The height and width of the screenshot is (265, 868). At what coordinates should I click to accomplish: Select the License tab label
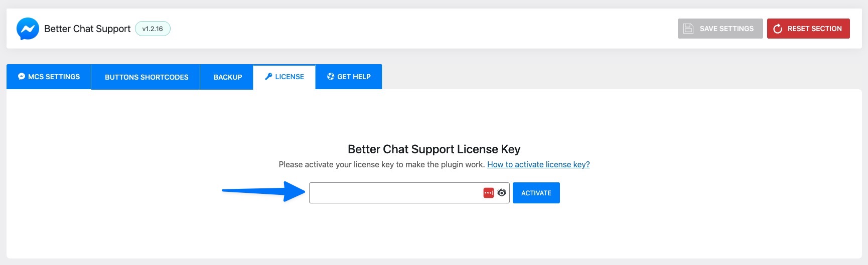coord(290,77)
